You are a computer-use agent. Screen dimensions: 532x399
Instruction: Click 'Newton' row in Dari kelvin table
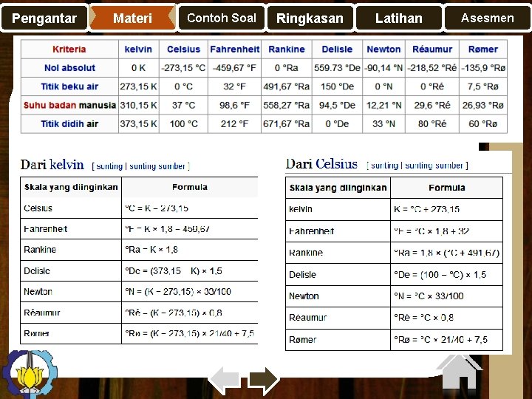coord(139,291)
